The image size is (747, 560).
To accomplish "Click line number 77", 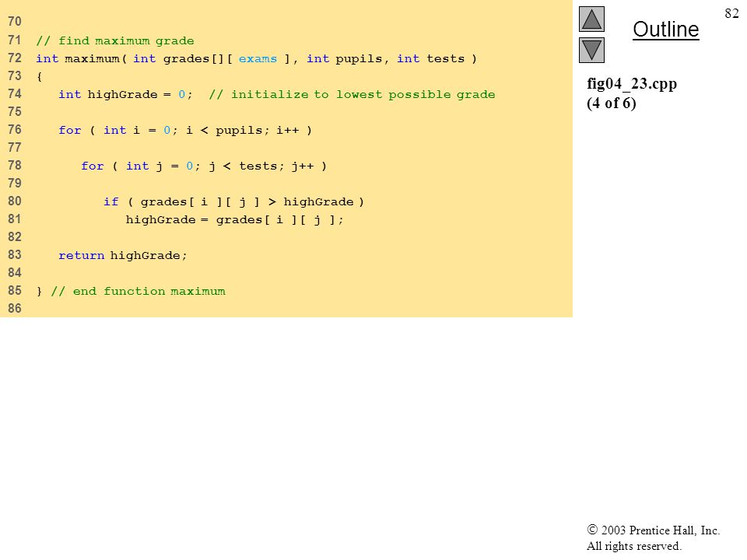I will click(x=15, y=147).
